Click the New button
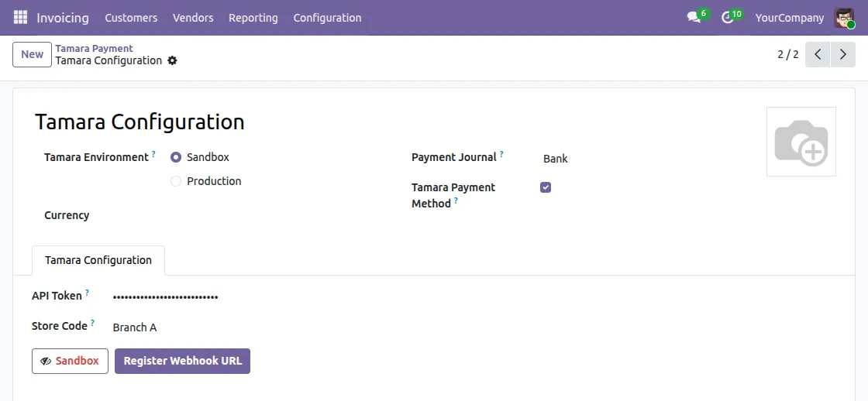This screenshot has height=401, width=868. point(32,54)
